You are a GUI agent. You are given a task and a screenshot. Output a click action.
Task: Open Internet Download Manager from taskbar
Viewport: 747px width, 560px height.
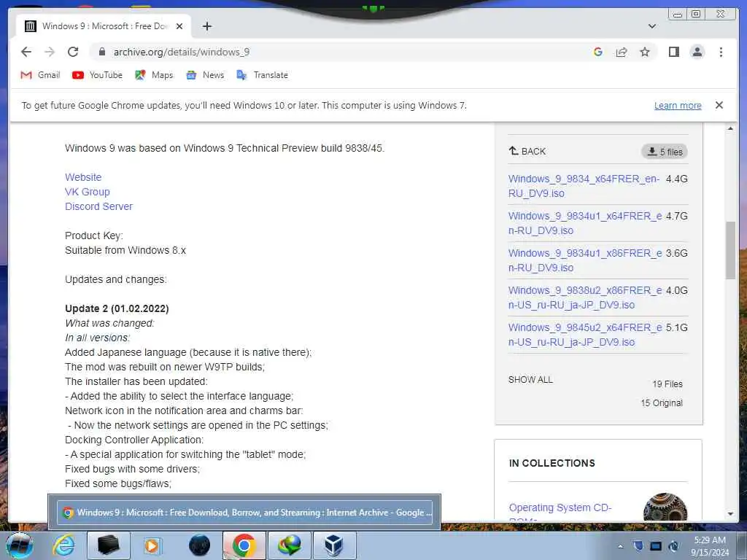[290, 545]
